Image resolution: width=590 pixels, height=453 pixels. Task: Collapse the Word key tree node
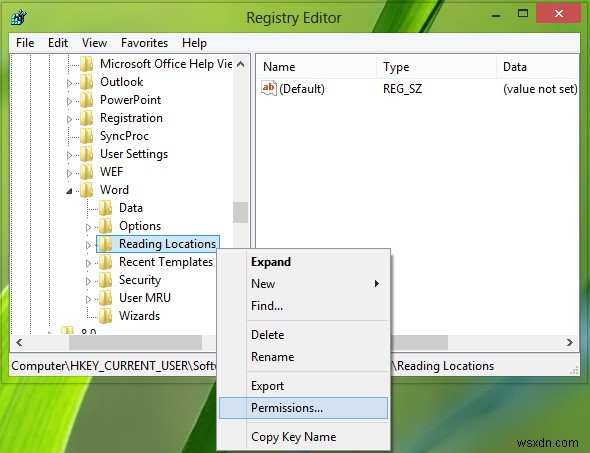tap(69, 191)
